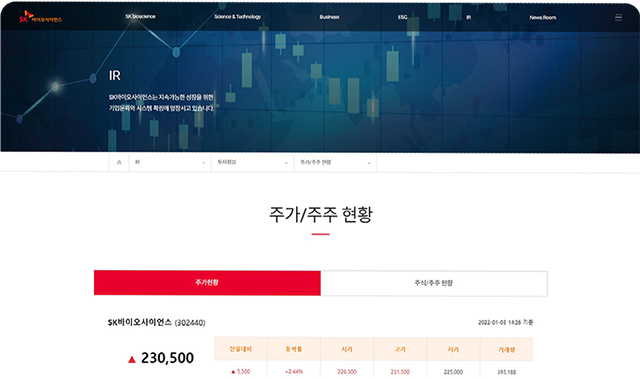
Task: Expand the 주가/주주 현황 breadcrumb dropdown
Action: (x=336, y=162)
